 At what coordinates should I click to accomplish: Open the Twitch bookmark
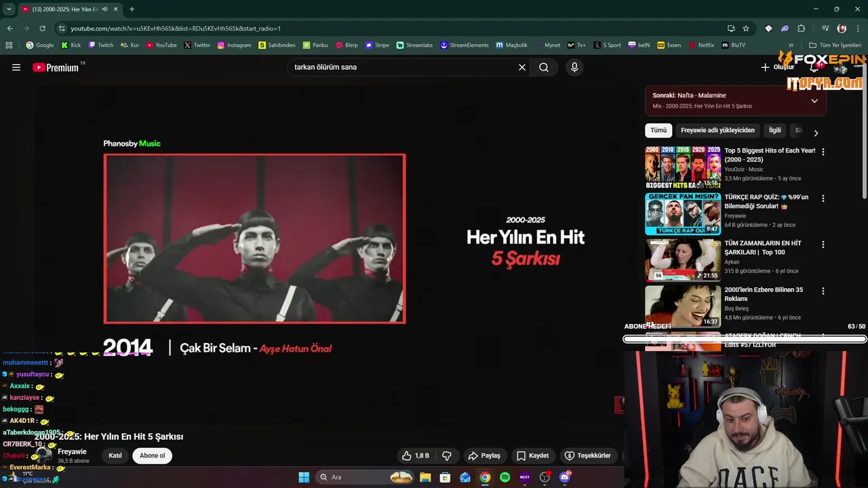[x=100, y=45]
